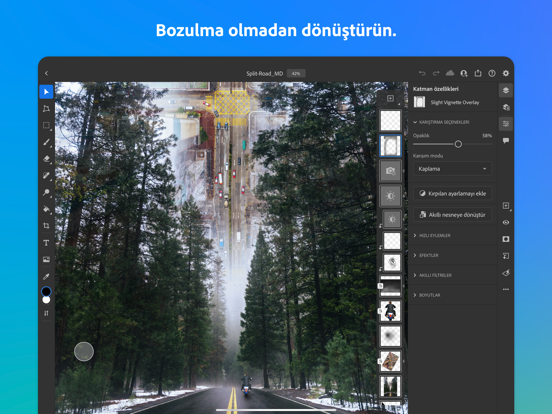The image size is (552, 414).
Task: Open the cloud sync status icon
Action: tap(450, 73)
